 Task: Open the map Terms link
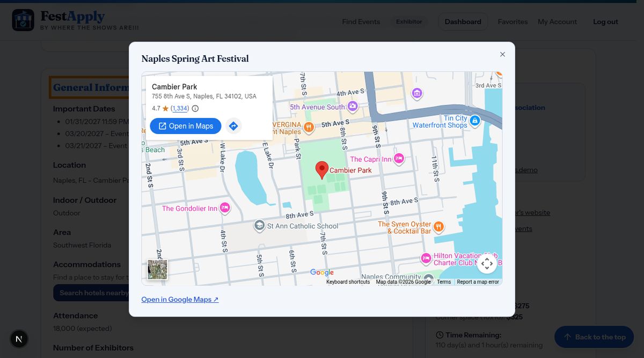click(x=444, y=282)
